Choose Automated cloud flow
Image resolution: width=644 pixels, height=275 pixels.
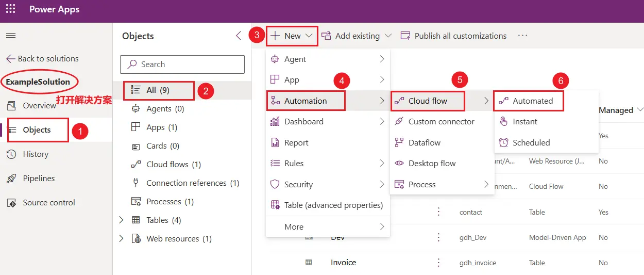coord(546,101)
